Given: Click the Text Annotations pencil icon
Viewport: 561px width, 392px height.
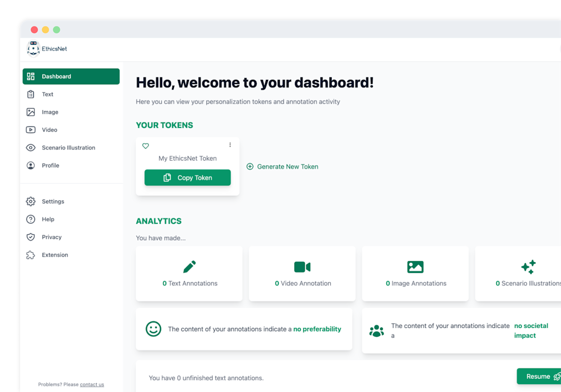Looking at the screenshot, I should [189, 267].
